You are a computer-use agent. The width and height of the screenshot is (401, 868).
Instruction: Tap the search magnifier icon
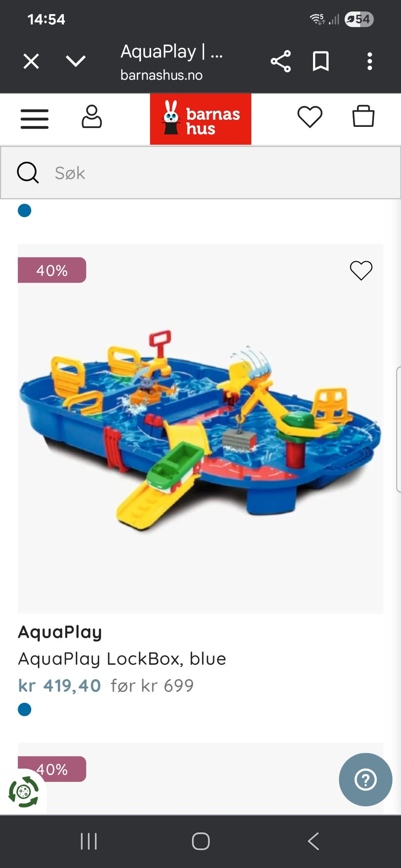pyautogui.click(x=28, y=173)
